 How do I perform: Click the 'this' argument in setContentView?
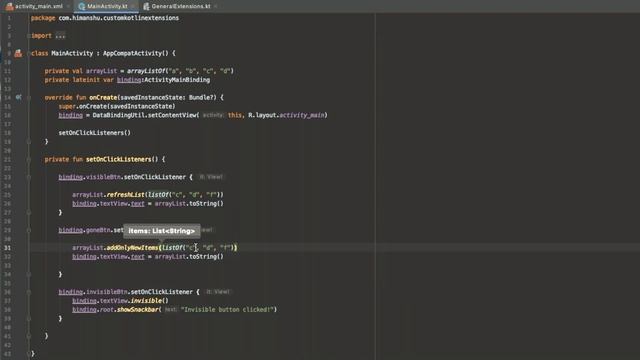[234, 115]
